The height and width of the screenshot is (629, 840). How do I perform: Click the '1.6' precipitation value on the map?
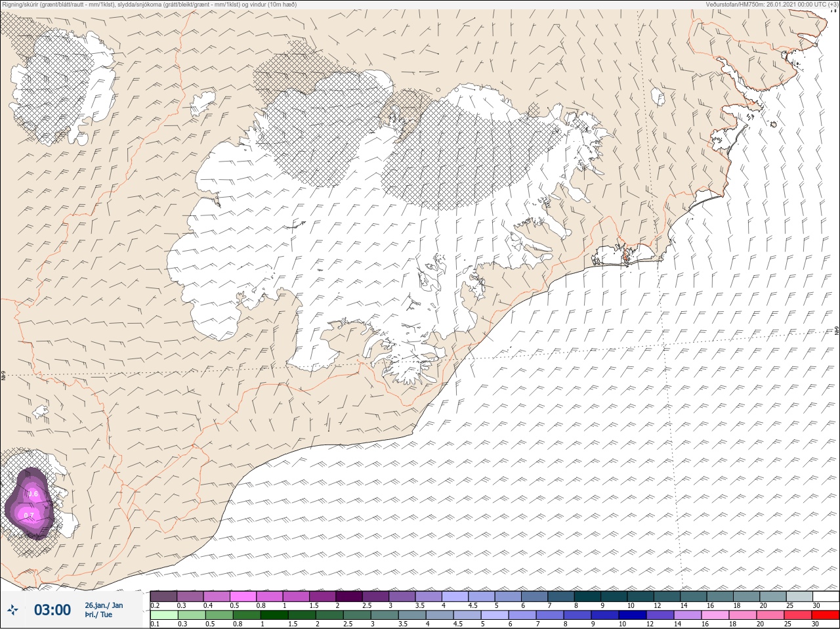(34, 493)
